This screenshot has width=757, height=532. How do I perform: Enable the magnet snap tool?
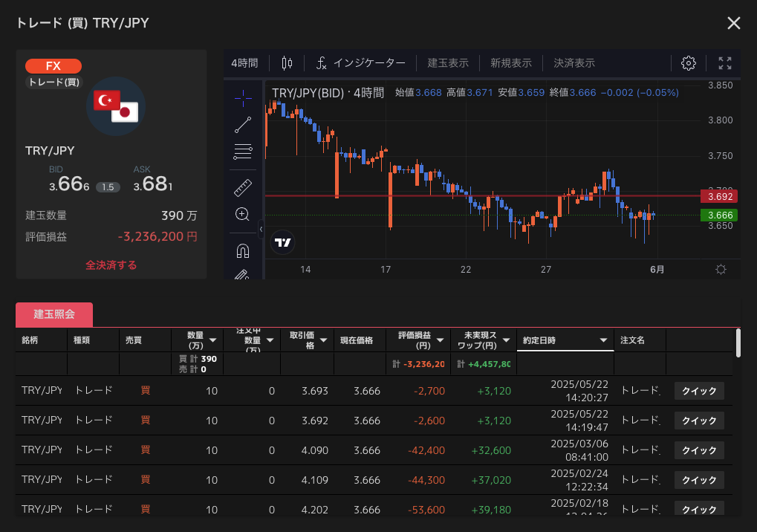click(x=243, y=250)
